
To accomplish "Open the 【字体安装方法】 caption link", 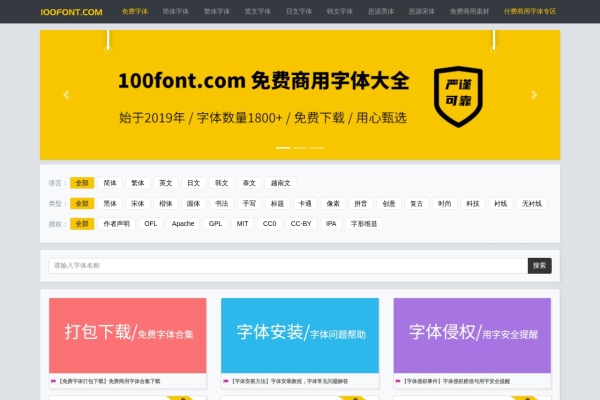I will pos(289,381).
